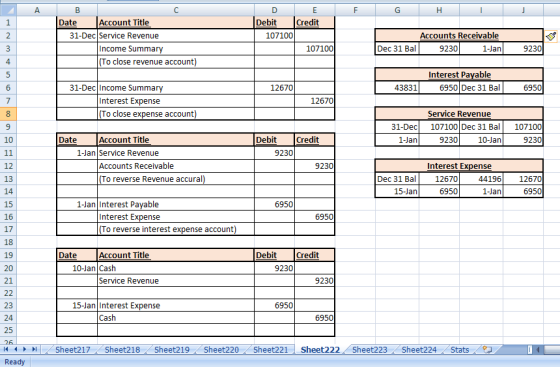
Task: Select the 44196 cell in Interest Expense
Action: 481,179
